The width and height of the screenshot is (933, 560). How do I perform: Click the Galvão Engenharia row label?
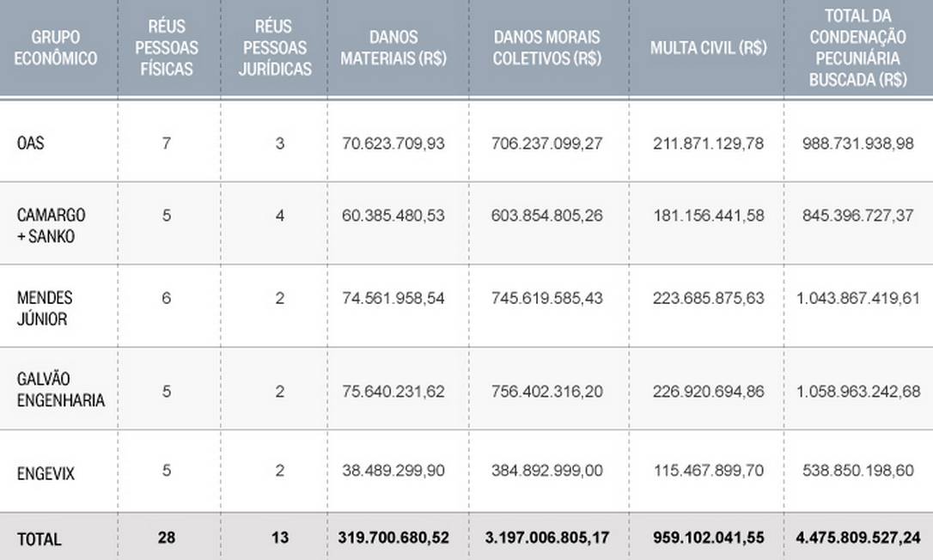tap(60, 390)
